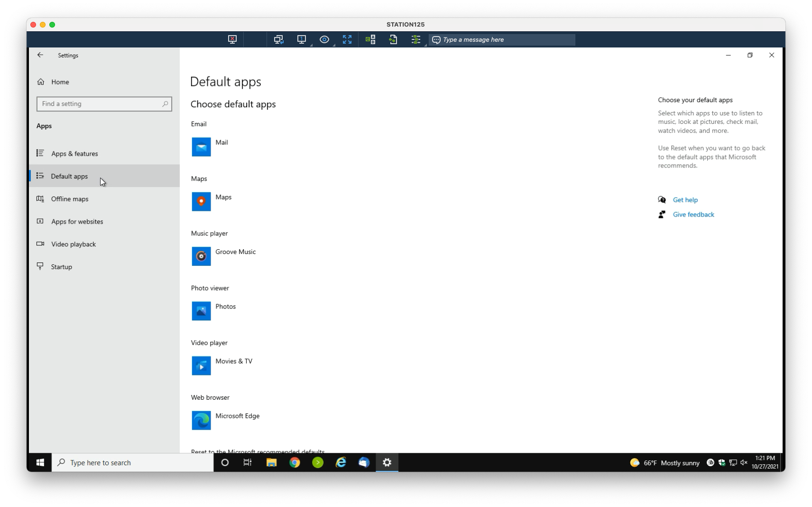Click the eye view-options icon in the toolbar
The image size is (812, 507).
click(x=324, y=39)
